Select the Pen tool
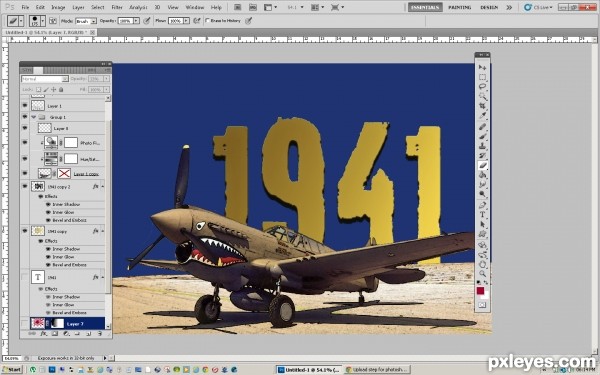 (482, 205)
